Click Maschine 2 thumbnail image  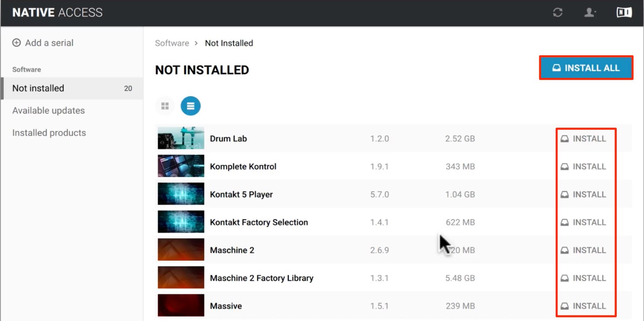pyautogui.click(x=181, y=250)
